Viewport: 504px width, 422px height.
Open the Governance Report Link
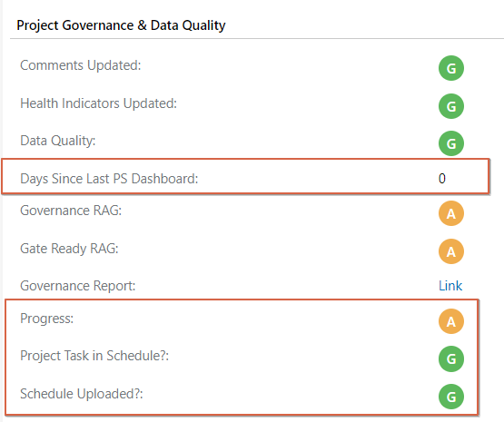pos(450,286)
